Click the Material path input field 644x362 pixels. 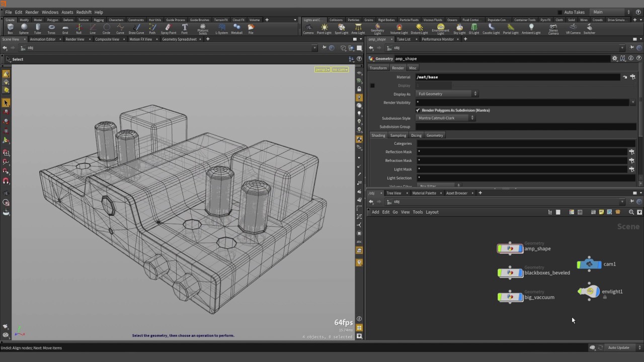pyautogui.click(x=517, y=77)
